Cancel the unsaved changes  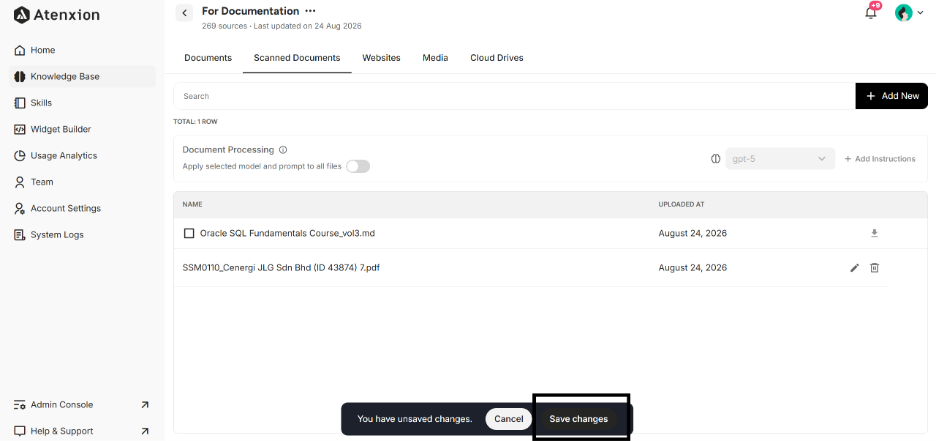point(509,419)
